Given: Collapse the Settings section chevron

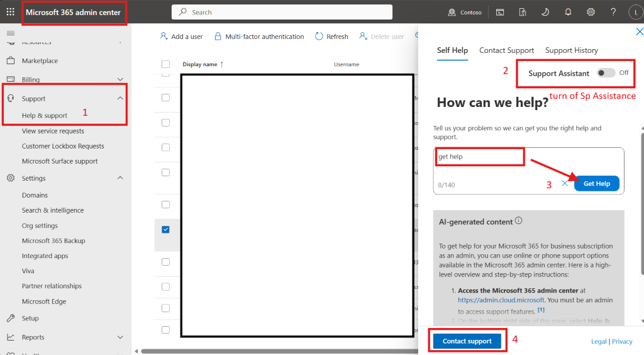Looking at the screenshot, I should click(x=120, y=178).
